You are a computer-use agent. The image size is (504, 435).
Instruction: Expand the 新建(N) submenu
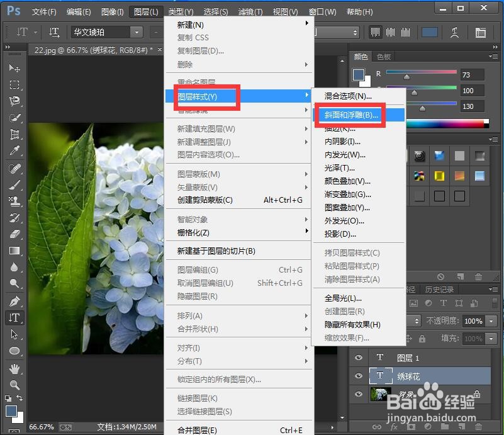point(238,25)
